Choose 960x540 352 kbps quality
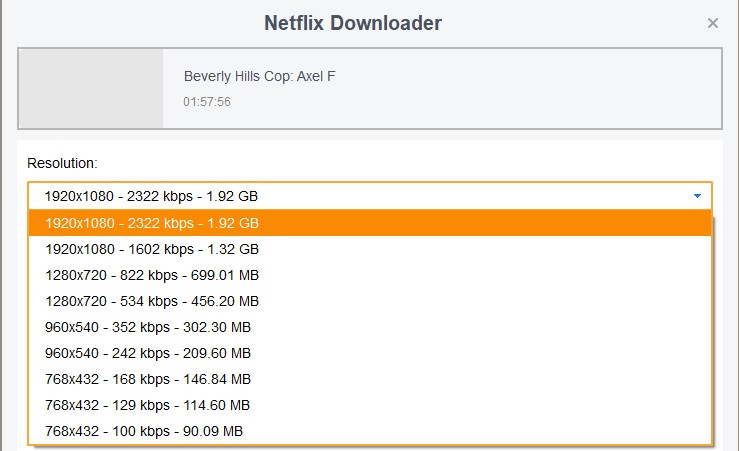The image size is (739, 451). click(148, 327)
